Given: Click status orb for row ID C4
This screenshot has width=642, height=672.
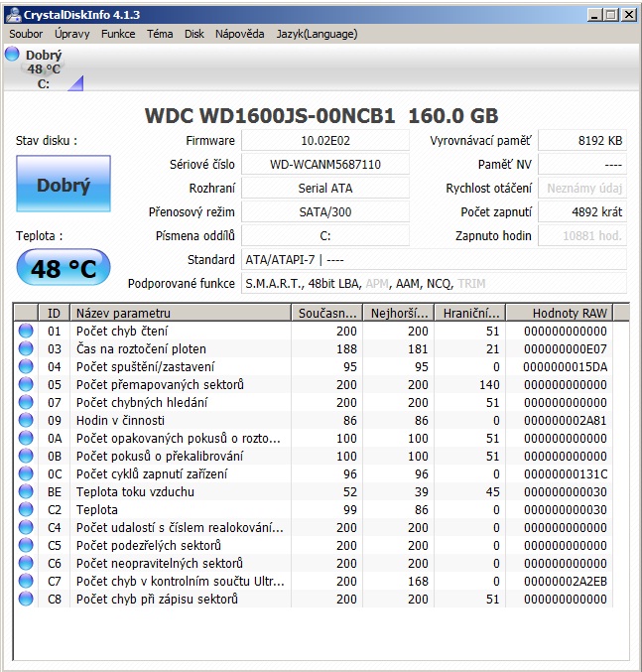Looking at the screenshot, I should point(26,527).
